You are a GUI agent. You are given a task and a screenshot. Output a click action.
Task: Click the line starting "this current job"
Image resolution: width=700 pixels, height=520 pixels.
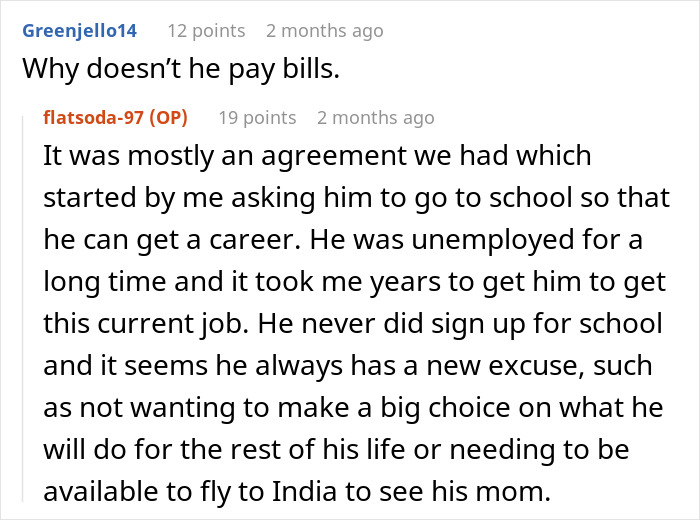[x=351, y=326]
